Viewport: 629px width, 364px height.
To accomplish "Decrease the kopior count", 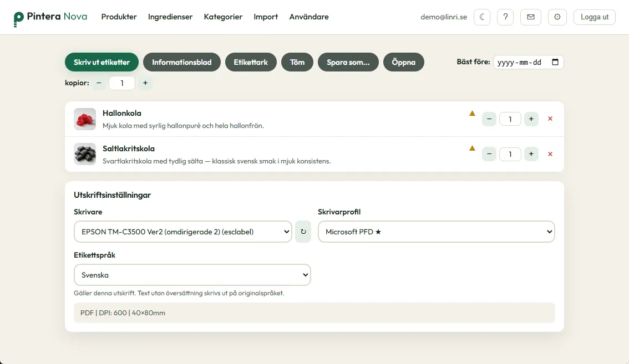I will click(99, 83).
